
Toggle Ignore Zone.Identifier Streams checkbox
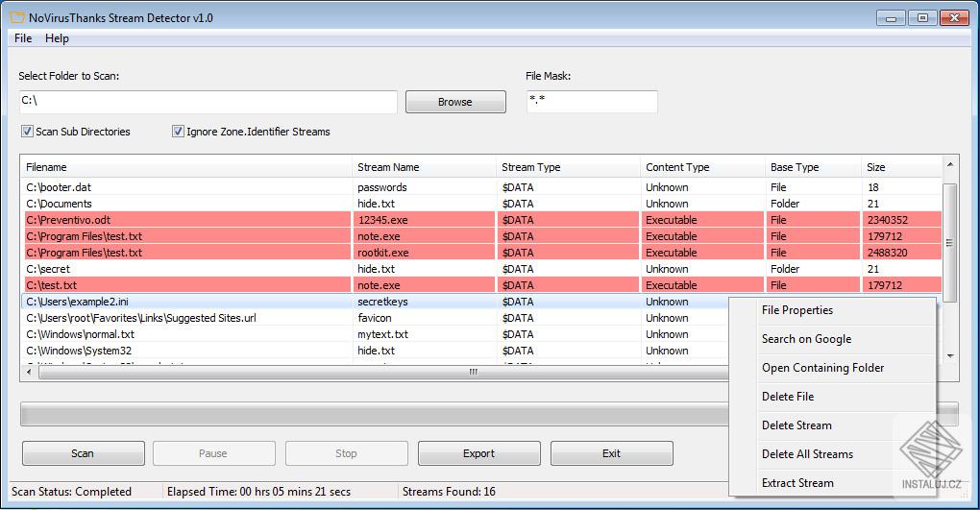tap(178, 132)
